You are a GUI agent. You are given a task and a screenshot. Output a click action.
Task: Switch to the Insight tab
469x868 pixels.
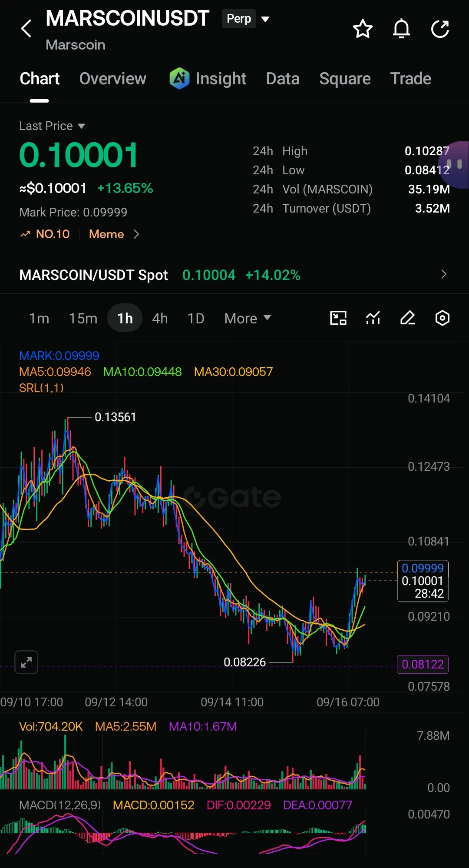(x=221, y=79)
